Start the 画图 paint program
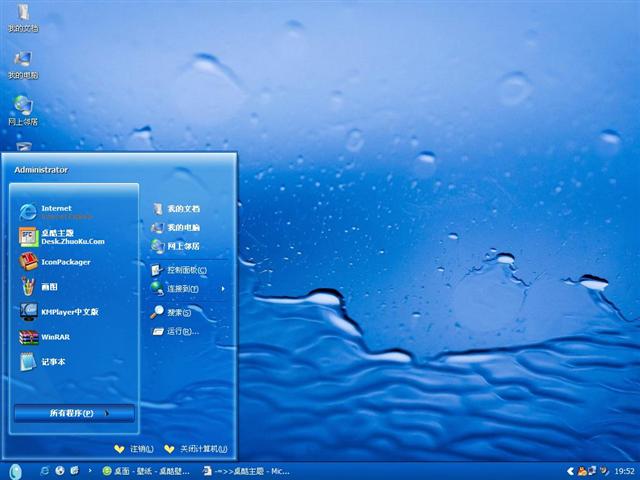Viewport: 640px width, 480px height. pos(38,287)
